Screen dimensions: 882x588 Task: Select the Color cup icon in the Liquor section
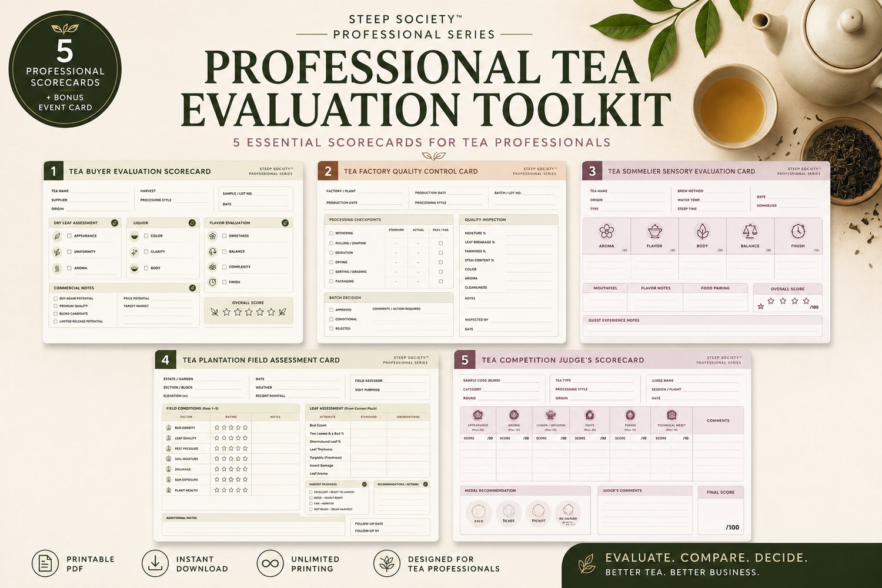[135, 236]
